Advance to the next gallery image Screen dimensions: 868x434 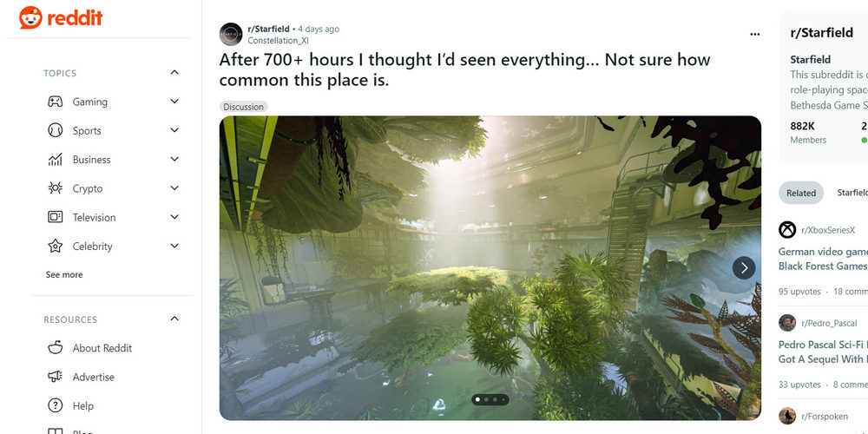[744, 268]
